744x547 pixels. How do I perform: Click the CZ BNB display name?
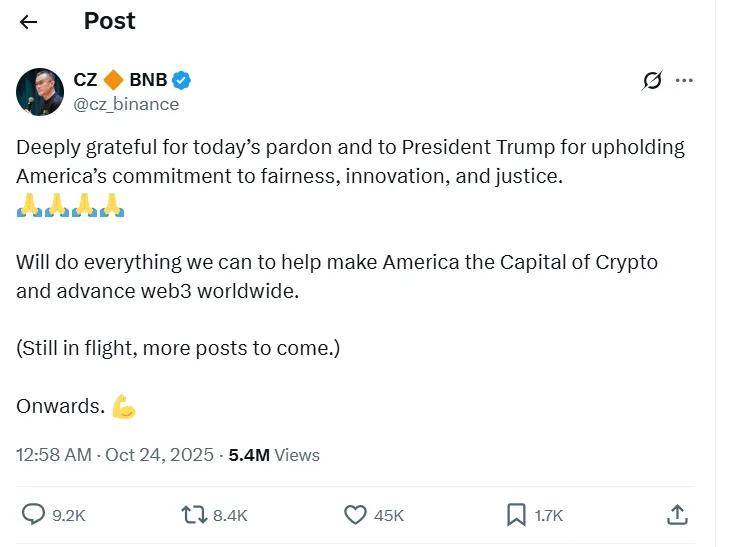[120, 80]
